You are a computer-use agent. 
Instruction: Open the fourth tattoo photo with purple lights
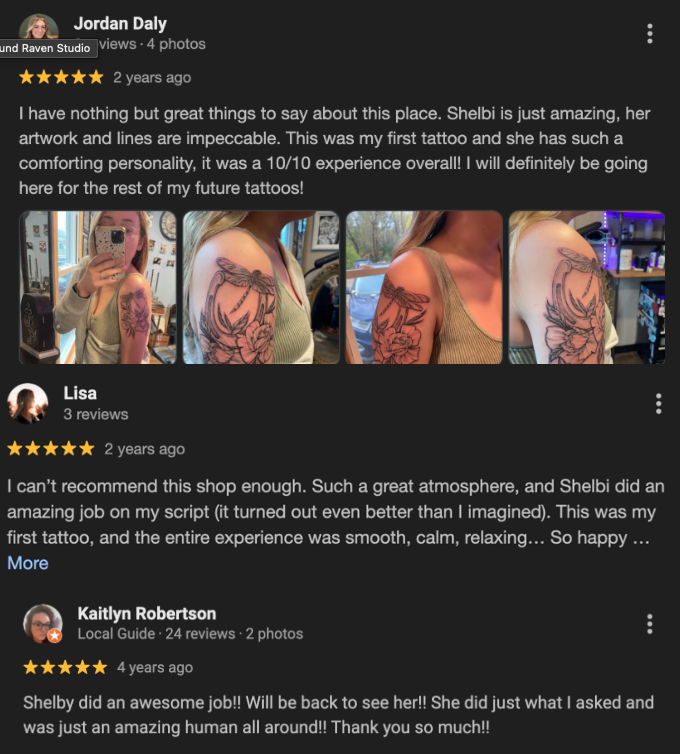tap(587, 288)
